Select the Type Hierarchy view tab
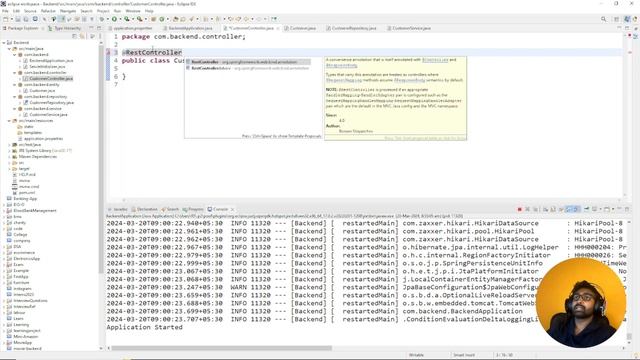 (64, 28)
